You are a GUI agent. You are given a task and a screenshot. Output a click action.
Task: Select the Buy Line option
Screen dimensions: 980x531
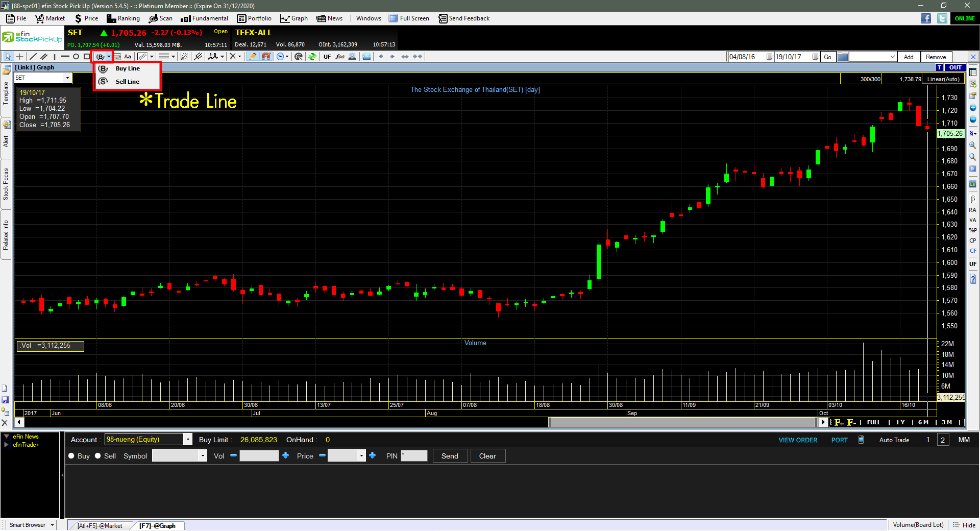point(128,68)
